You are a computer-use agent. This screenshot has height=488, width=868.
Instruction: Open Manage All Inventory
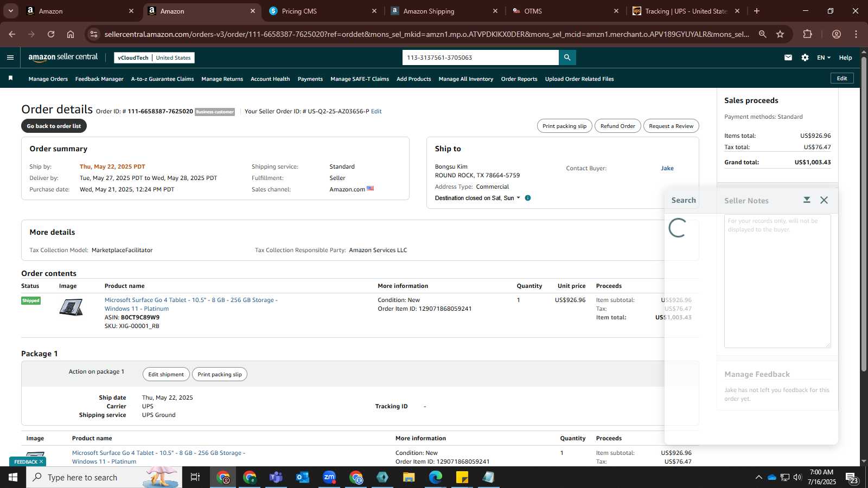[466, 79]
